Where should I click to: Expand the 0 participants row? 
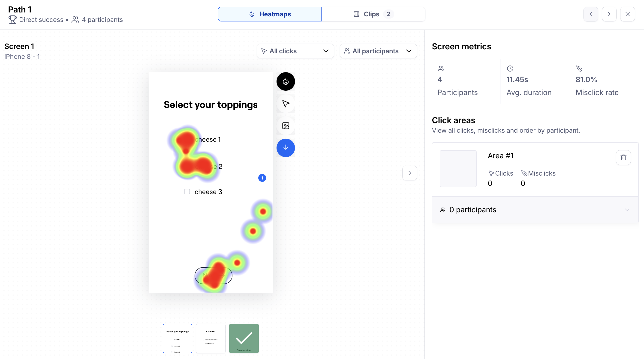535,209
